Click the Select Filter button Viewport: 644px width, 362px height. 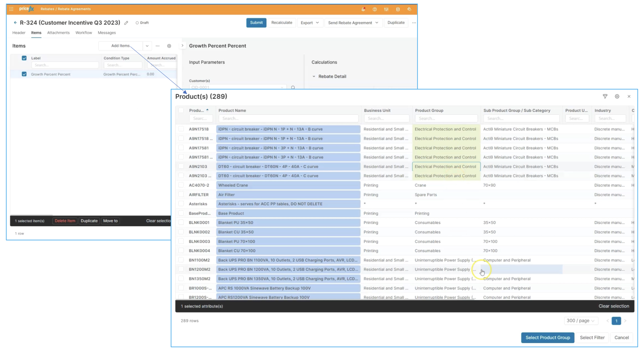[x=592, y=338]
